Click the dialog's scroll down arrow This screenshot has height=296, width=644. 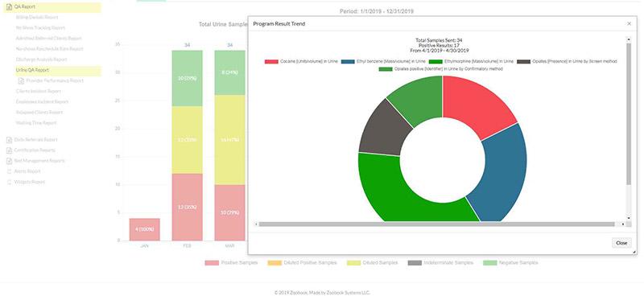pyautogui.click(x=629, y=218)
